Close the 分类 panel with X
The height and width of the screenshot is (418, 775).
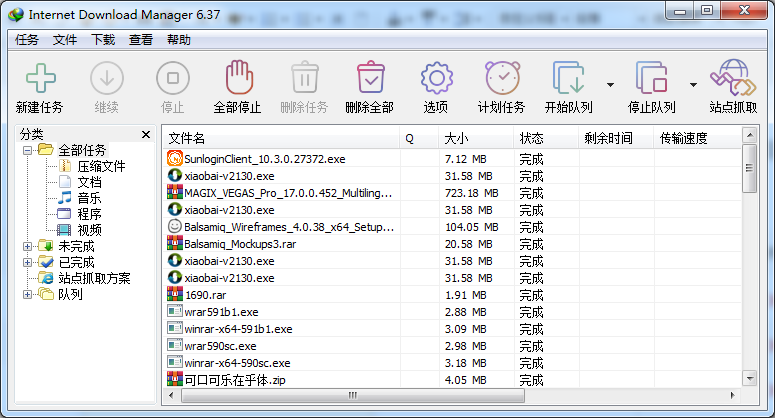(146, 134)
